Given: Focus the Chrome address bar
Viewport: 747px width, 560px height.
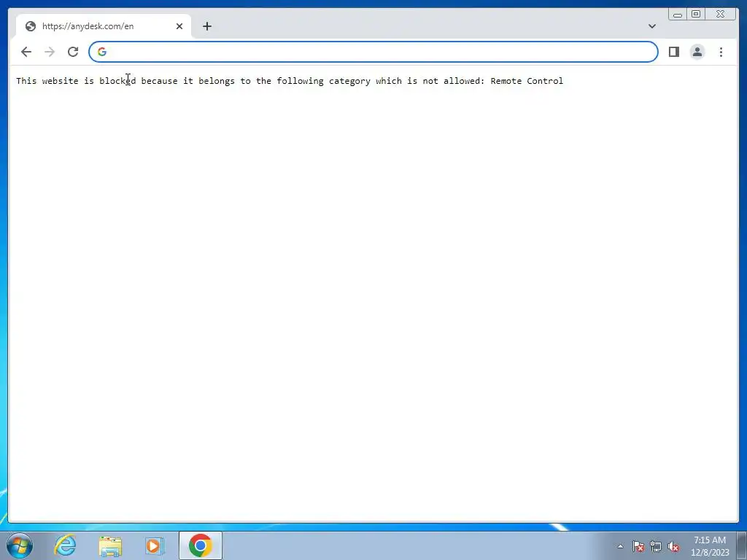Looking at the screenshot, I should pos(373,52).
